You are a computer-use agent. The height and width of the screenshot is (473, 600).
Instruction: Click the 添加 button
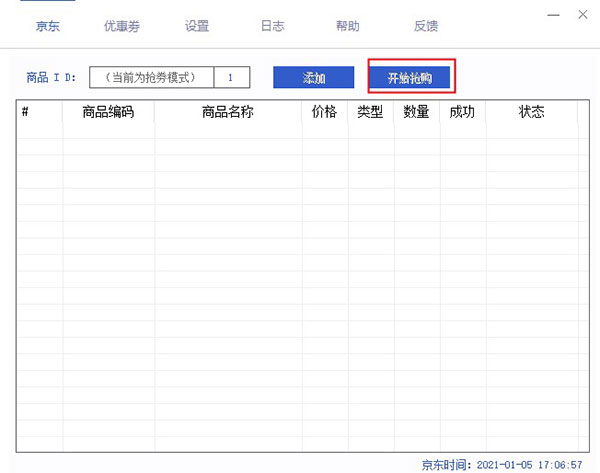314,78
